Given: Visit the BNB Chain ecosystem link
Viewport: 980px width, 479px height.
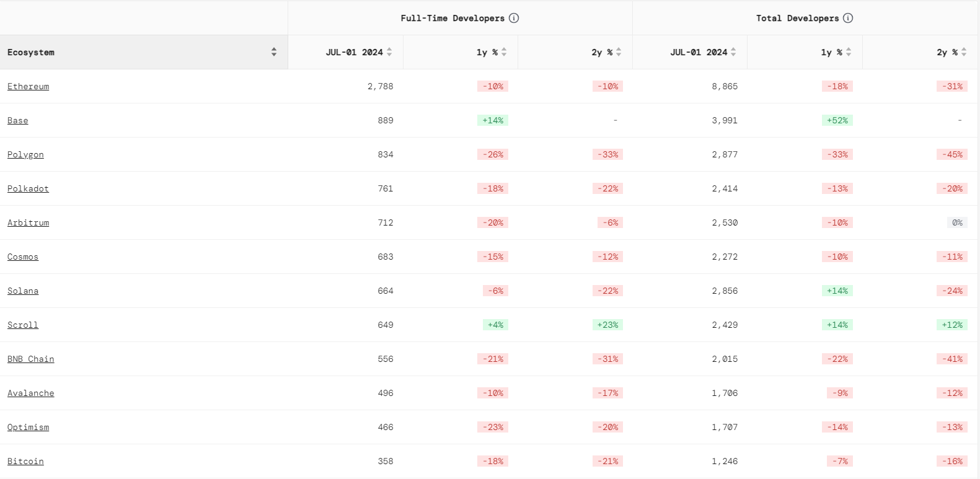Looking at the screenshot, I should (30, 359).
